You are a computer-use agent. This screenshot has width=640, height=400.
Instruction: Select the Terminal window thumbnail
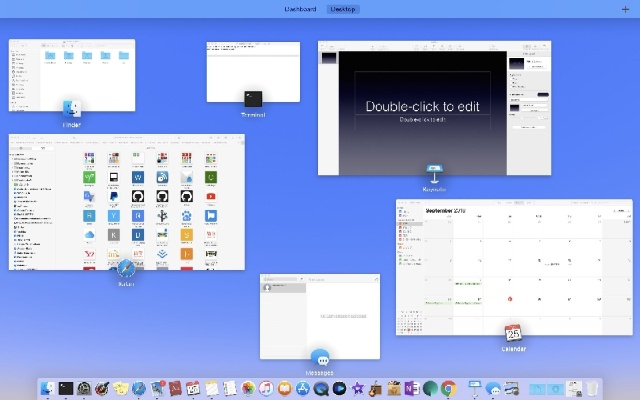click(x=253, y=70)
